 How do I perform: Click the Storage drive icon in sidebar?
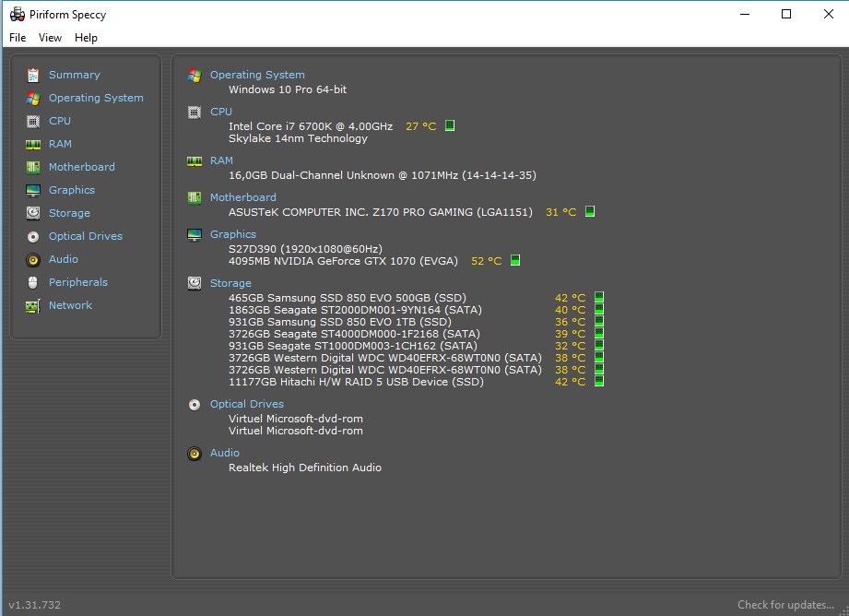33,213
